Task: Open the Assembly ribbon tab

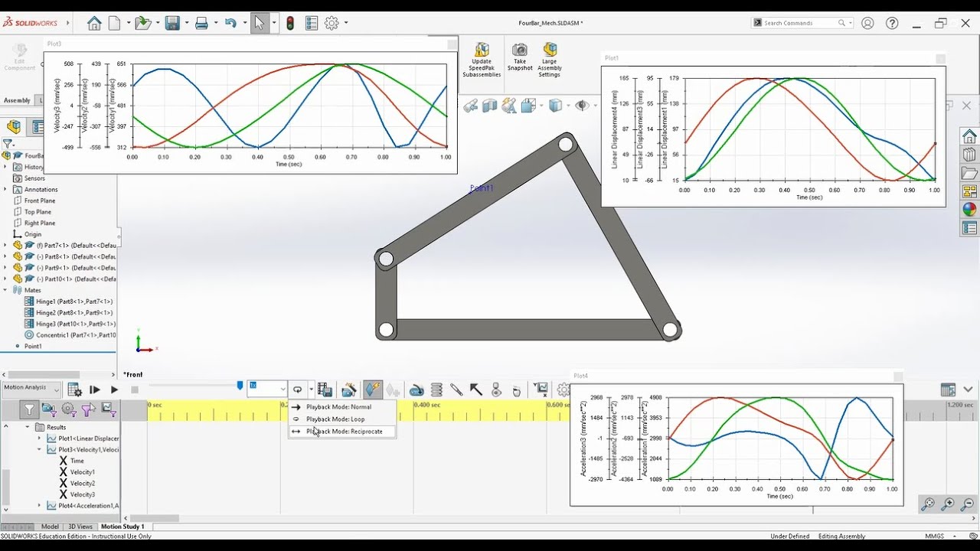Action: click(x=17, y=100)
